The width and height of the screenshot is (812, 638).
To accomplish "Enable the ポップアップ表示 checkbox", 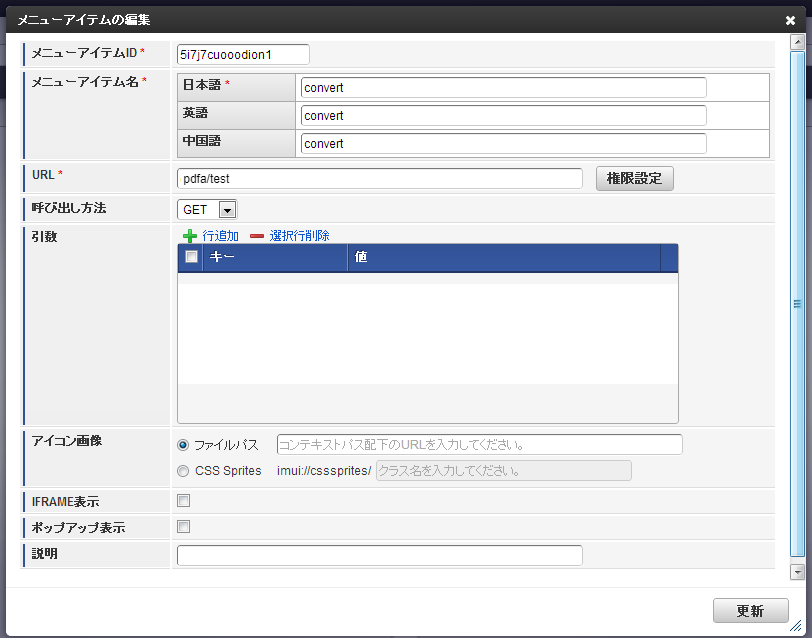I will tap(183, 527).
